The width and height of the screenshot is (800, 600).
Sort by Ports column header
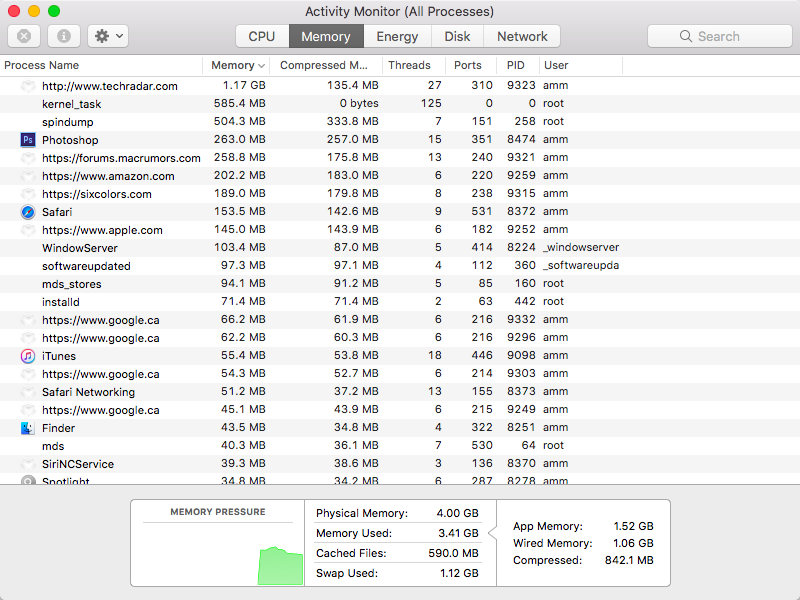click(470, 65)
